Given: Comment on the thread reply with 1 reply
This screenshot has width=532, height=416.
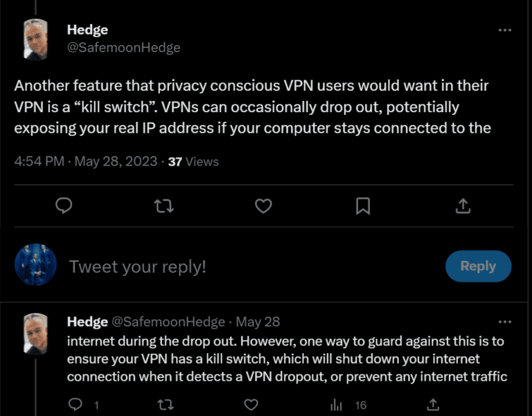Looking at the screenshot, I should pos(77,404).
